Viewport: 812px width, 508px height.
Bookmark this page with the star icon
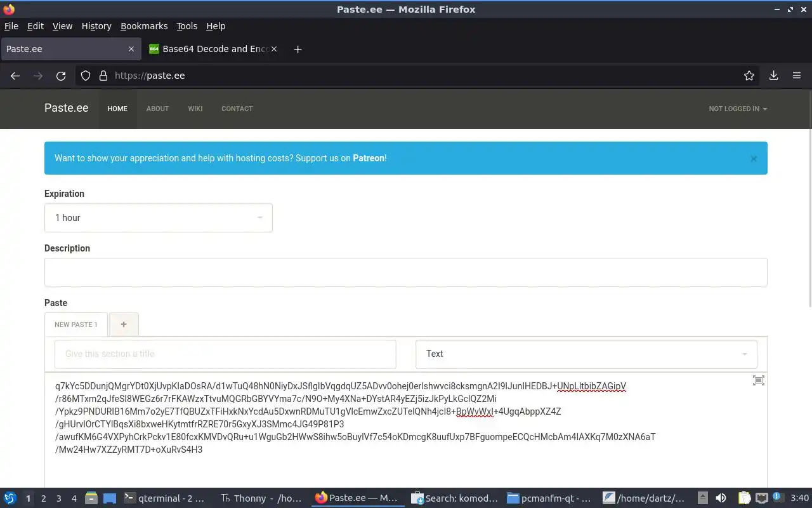[749, 76]
